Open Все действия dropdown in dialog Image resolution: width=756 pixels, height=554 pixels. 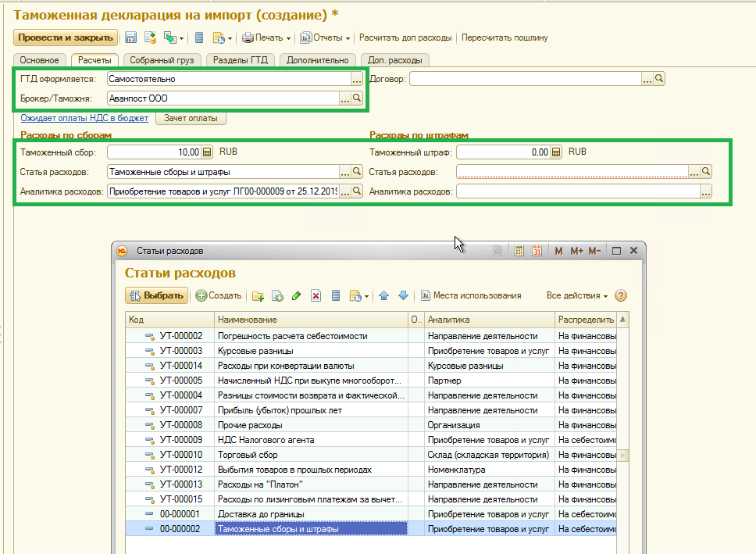(577, 296)
